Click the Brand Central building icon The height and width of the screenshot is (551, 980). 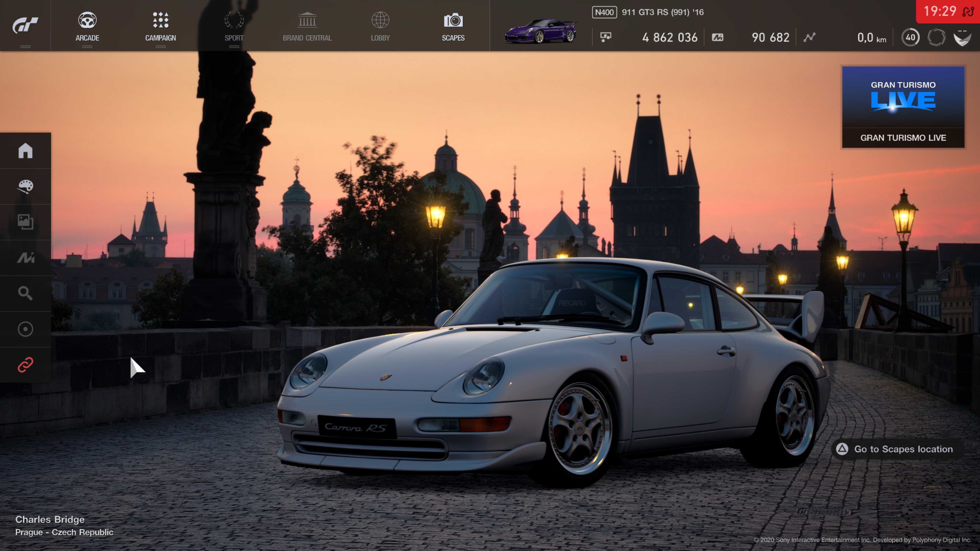tap(307, 20)
